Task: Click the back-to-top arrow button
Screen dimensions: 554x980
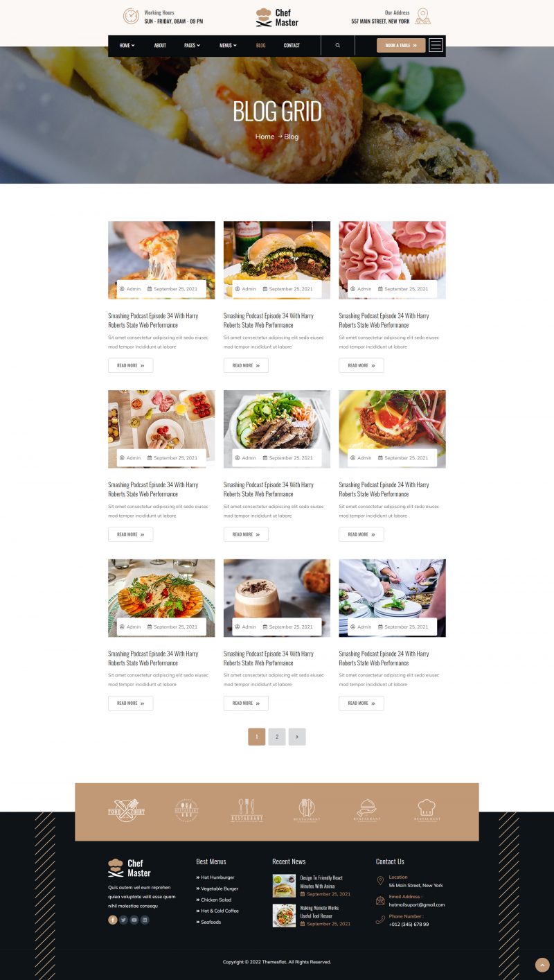Action: coord(542,965)
